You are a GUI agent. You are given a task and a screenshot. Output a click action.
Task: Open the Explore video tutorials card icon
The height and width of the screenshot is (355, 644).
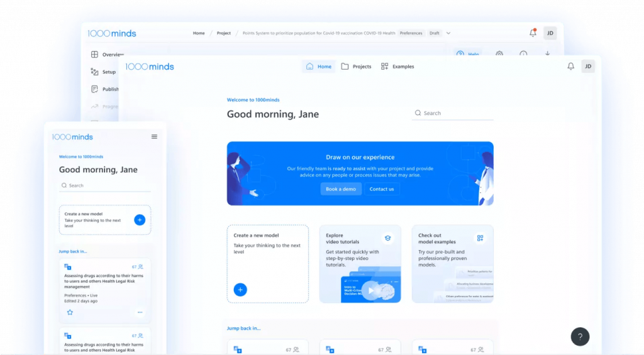387,238
